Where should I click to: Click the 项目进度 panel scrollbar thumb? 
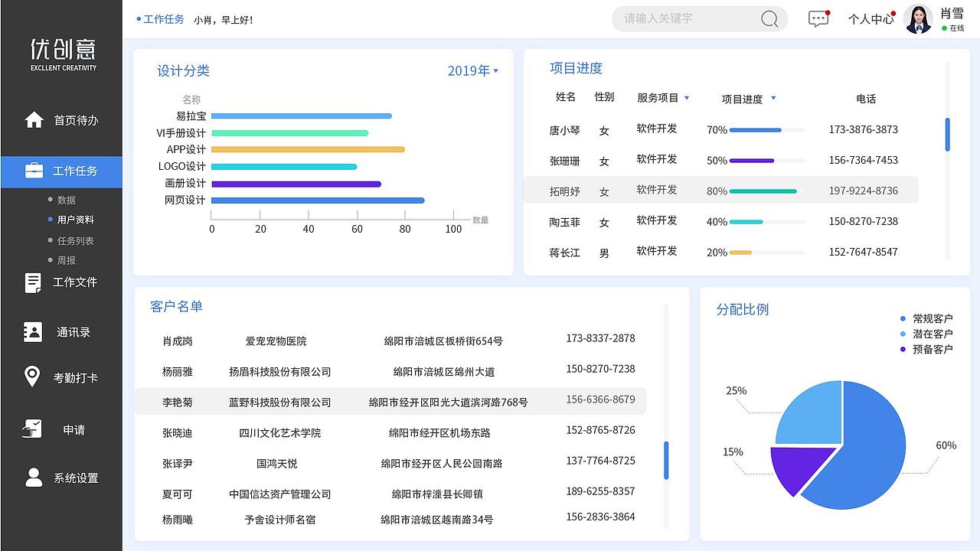tap(948, 135)
